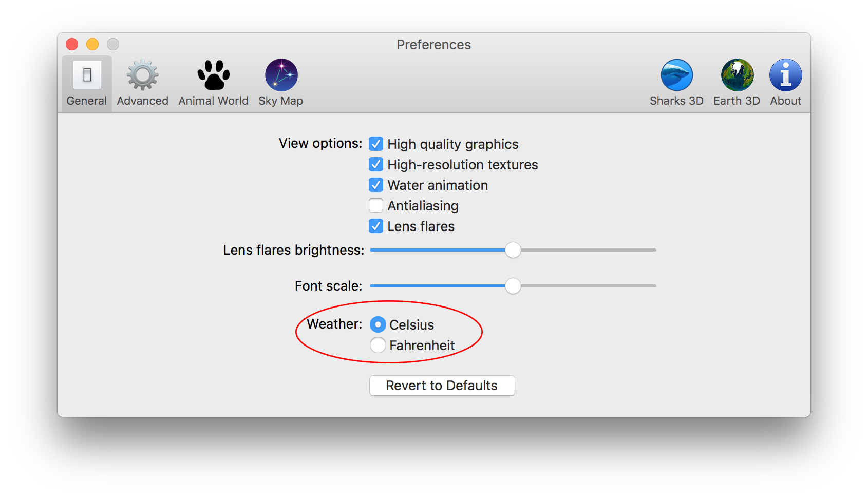Click the Font scale slider handle
Image resolution: width=868 pixels, height=499 pixels.
[x=513, y=286]
